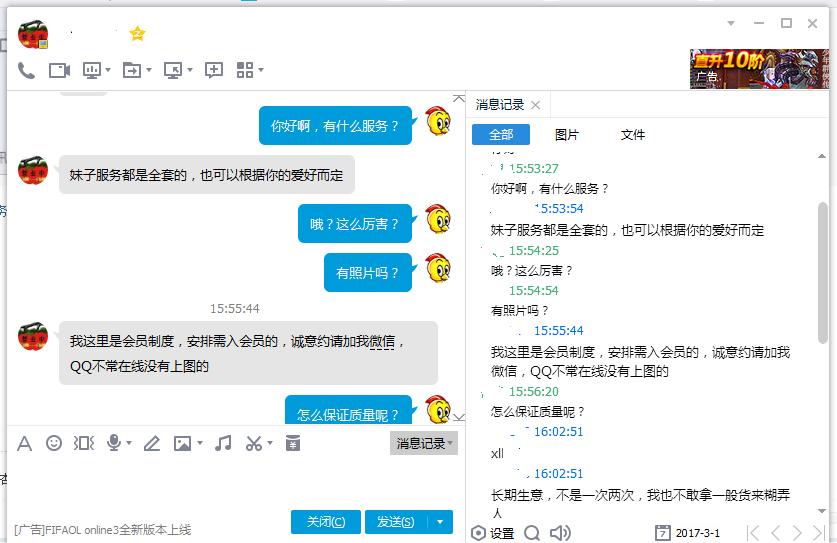Expand the remote desktop dropdown arrow
Screen dimensions: 837x543
pyautogui.click(x=190, y=70)
